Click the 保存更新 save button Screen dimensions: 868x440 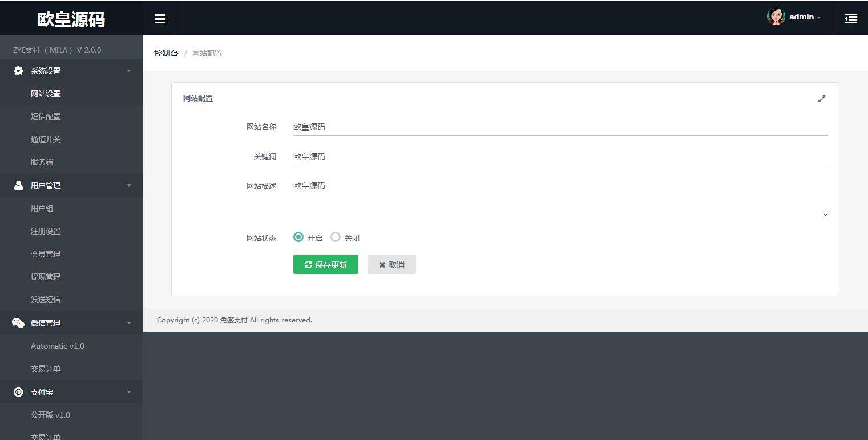(x=325, y=264)
